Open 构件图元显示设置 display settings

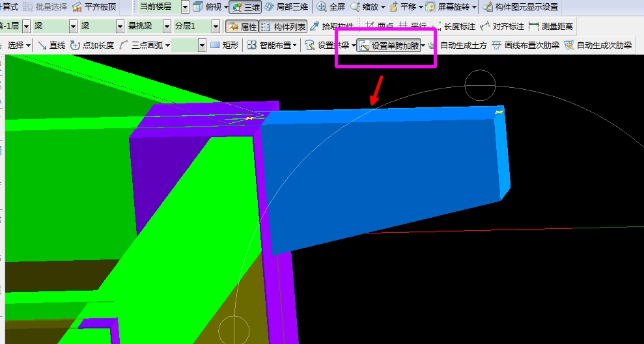point(521,7)
